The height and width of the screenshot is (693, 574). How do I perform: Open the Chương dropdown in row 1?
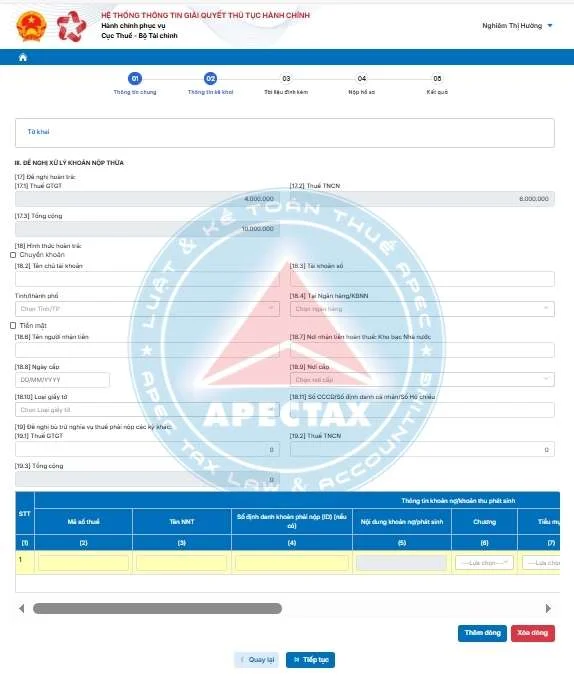coord(484,563)
